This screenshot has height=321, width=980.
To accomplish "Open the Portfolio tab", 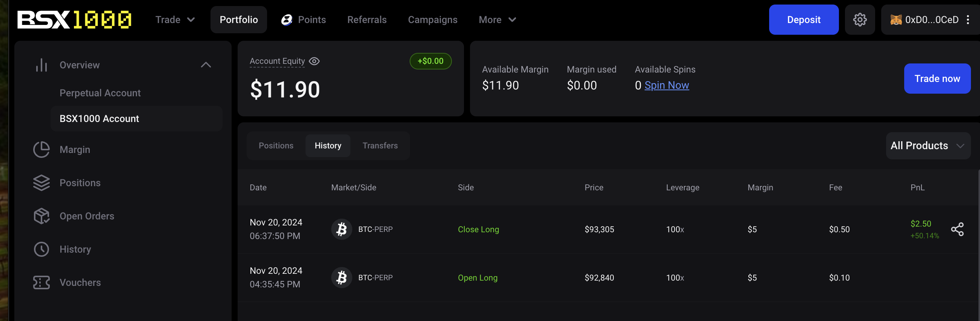I will 238,20.
